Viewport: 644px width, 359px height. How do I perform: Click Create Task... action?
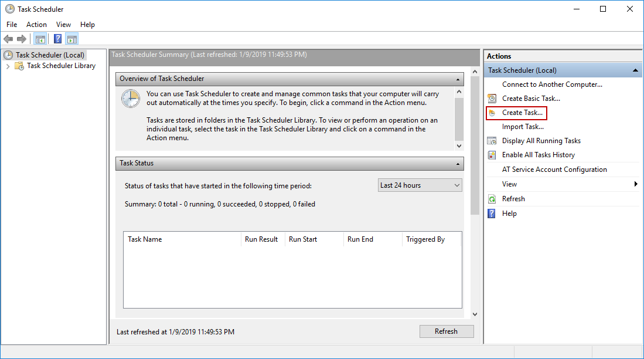(x=522, y=113)
